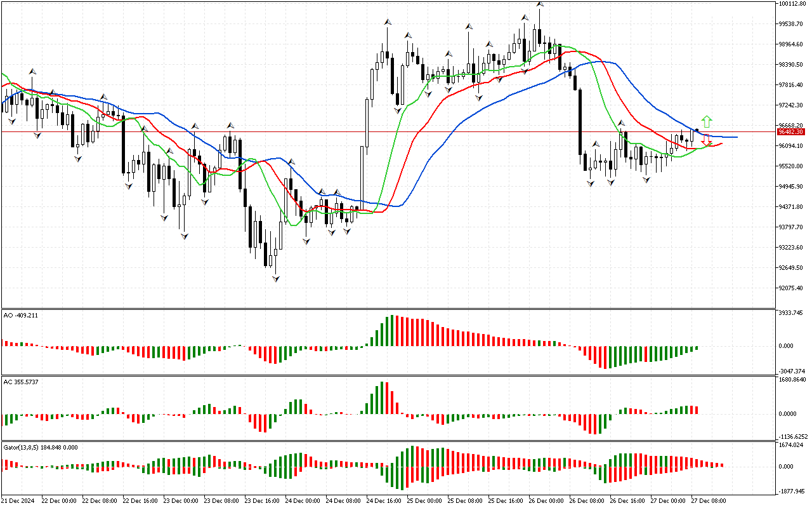Click the 24 Dec 00:00 time label
812x508 pixels.
click(303, 501)
